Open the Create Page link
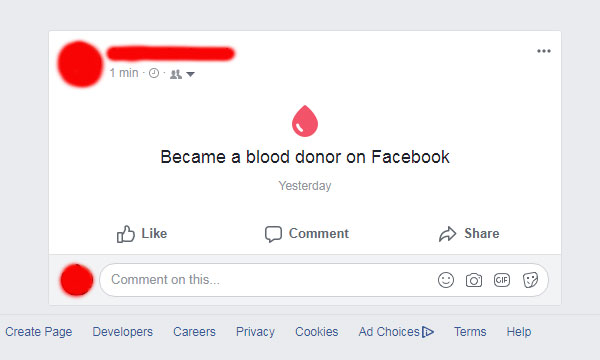Screen dimensions: 600x360 coord(39,332)
